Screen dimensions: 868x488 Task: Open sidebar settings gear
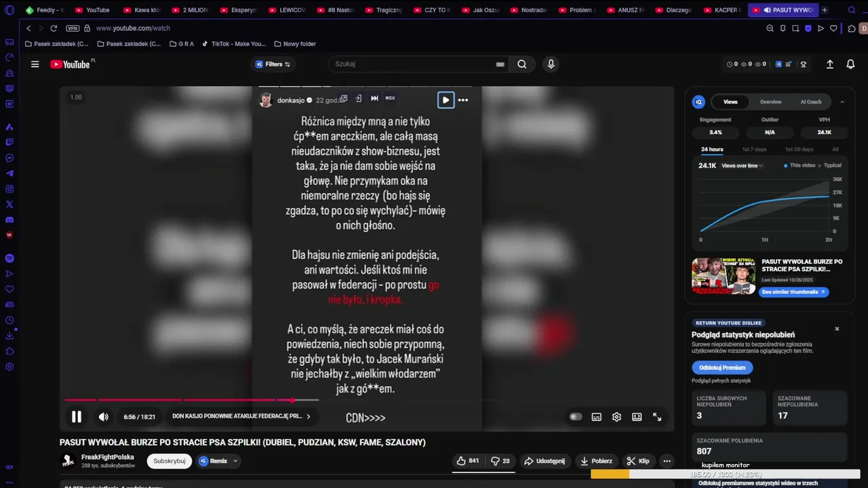[9, 367]
